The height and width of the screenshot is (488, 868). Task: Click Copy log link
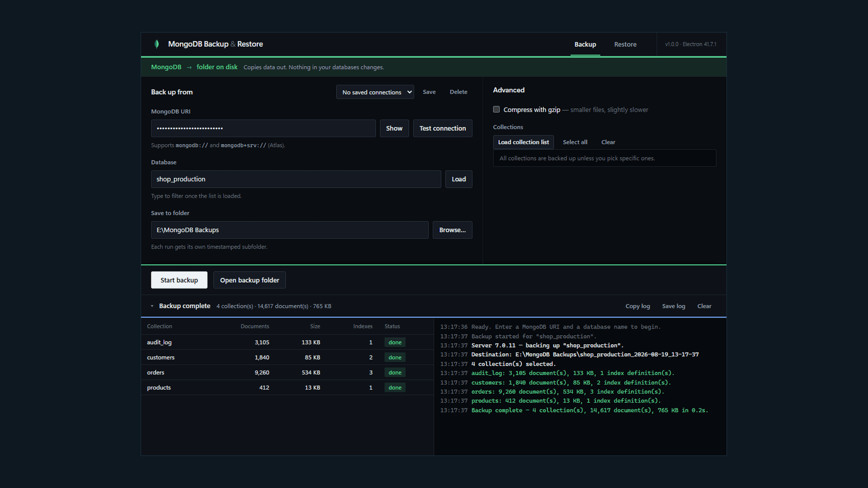[637, 306]
